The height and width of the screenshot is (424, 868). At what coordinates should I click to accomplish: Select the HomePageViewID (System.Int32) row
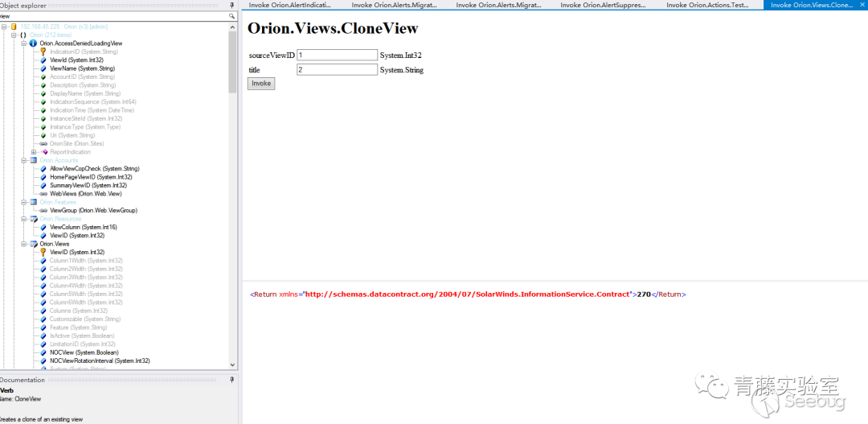(x=91, y=177)
